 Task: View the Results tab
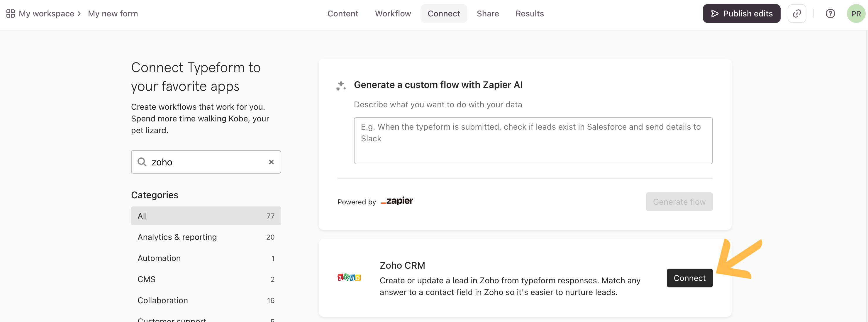click(529, 13)
